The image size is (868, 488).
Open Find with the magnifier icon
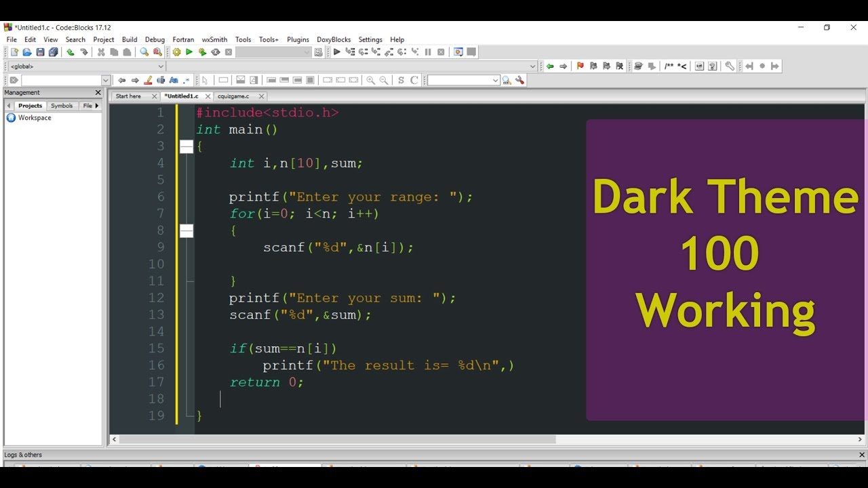point(144,52)
